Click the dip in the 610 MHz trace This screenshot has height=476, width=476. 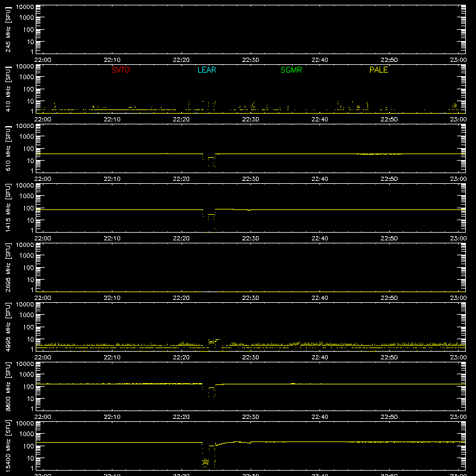209,160
